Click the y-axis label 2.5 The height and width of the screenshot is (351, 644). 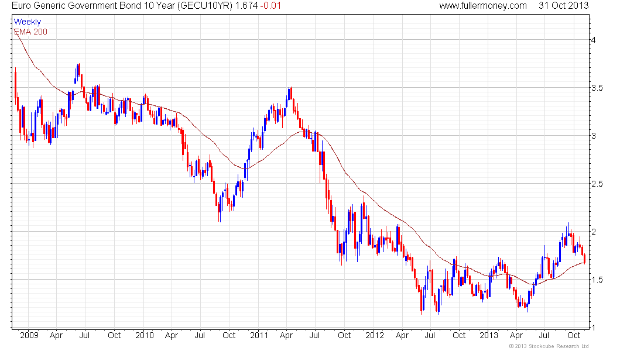coord(597,184)
